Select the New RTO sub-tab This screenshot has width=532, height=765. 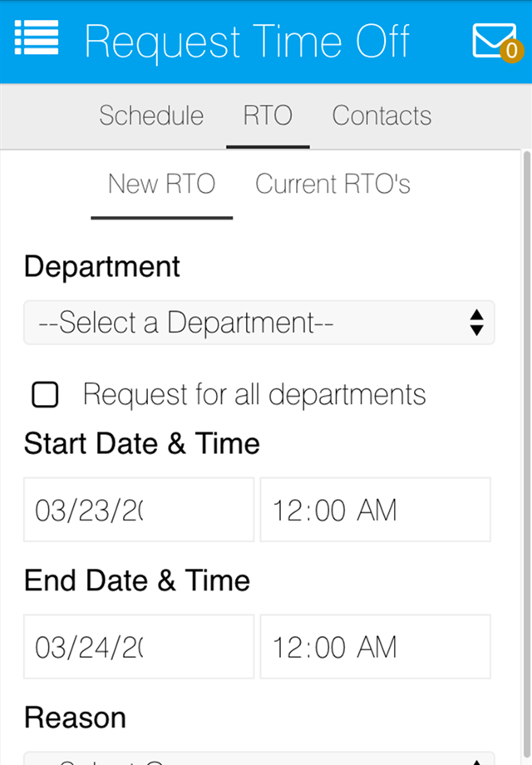(x=161, y=184)
